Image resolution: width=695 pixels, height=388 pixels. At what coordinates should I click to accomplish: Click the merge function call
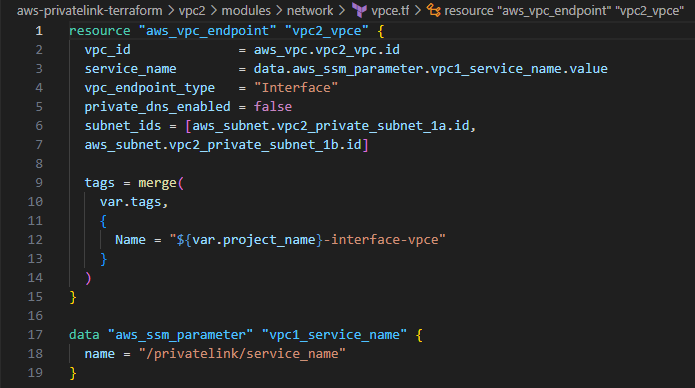157,183
